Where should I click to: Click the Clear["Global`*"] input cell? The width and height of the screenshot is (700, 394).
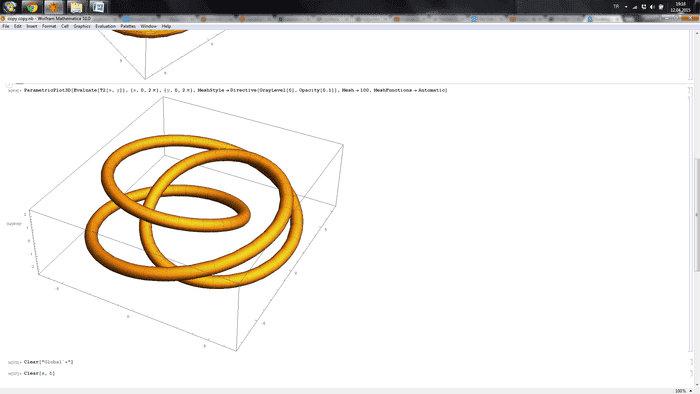click(x=48, y=362)
